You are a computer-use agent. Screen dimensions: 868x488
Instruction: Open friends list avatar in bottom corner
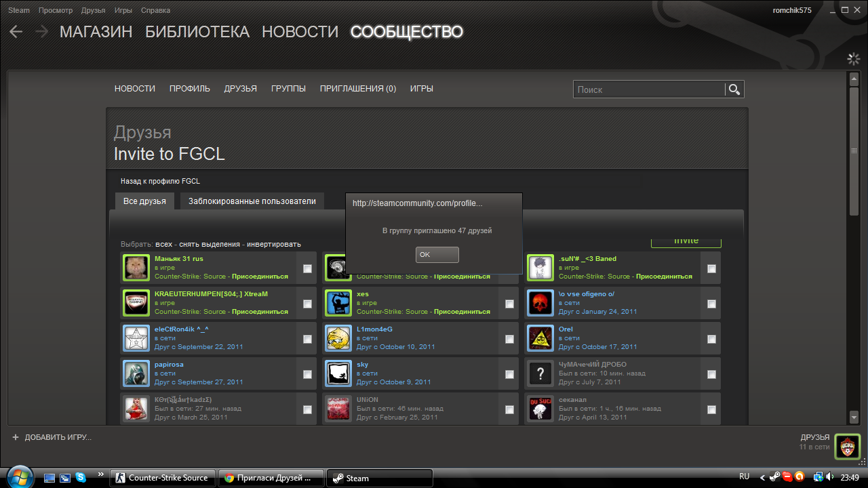847,447
